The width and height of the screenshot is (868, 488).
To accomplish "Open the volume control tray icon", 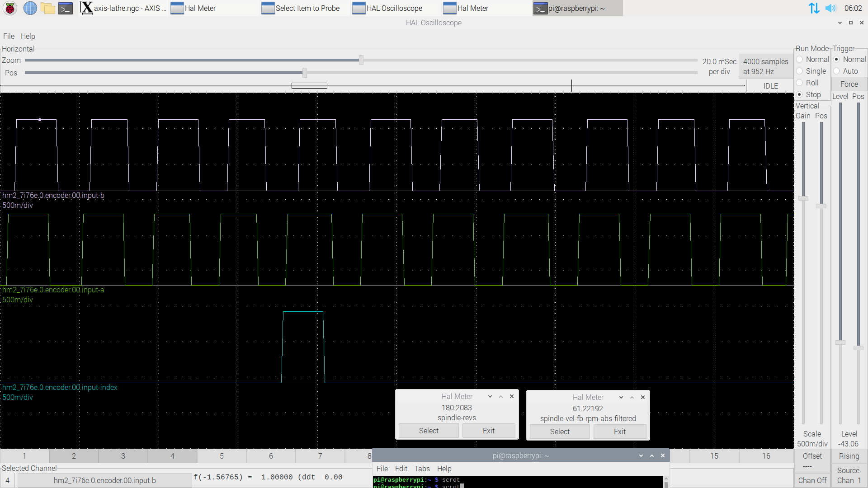I will pyautogui.click(x=830, y=8).
